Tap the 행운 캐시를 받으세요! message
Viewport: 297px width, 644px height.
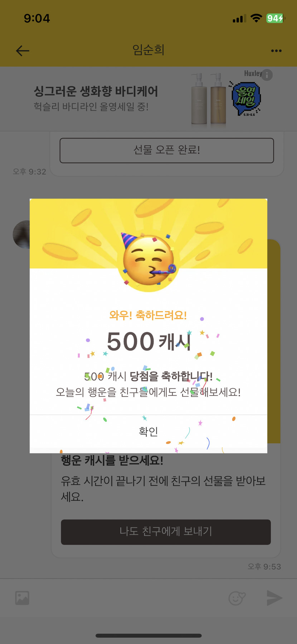112,460
